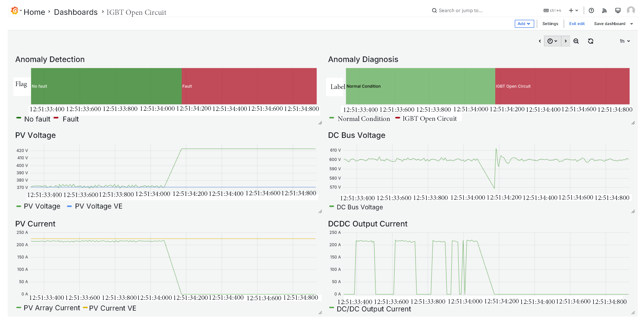Zoom out the time range
644x322 pixels.
(576, 41)
